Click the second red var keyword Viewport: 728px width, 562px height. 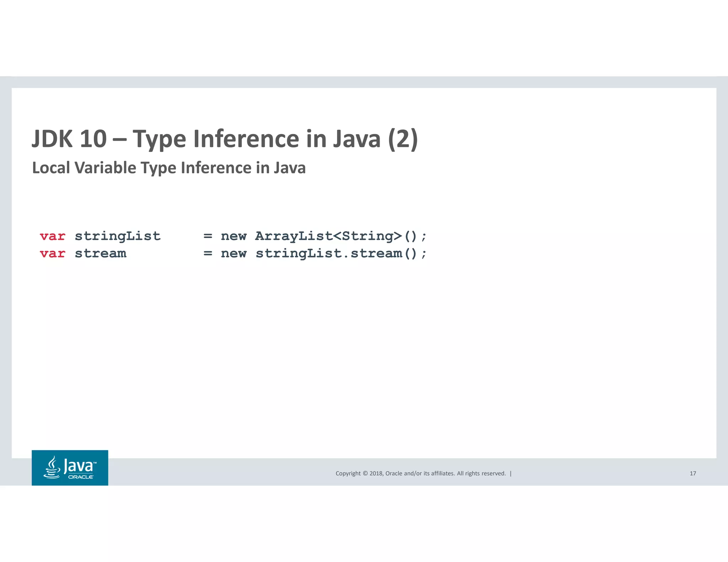click(53, 254)
